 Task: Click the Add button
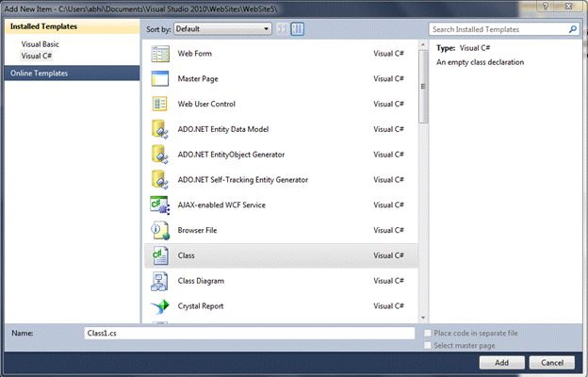click(501, 362)
